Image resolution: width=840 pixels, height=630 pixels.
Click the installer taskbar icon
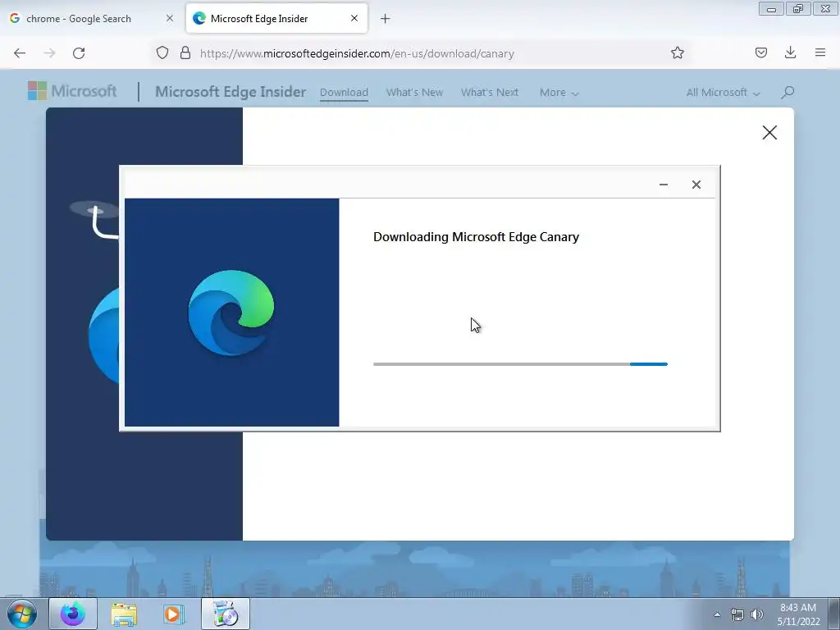(x=226, y=614)
